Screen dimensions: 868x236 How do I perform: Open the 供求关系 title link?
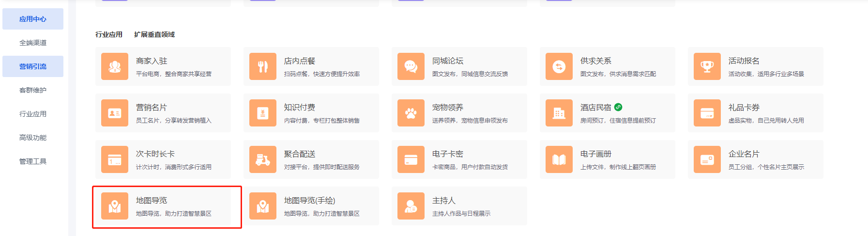(596, 61)
